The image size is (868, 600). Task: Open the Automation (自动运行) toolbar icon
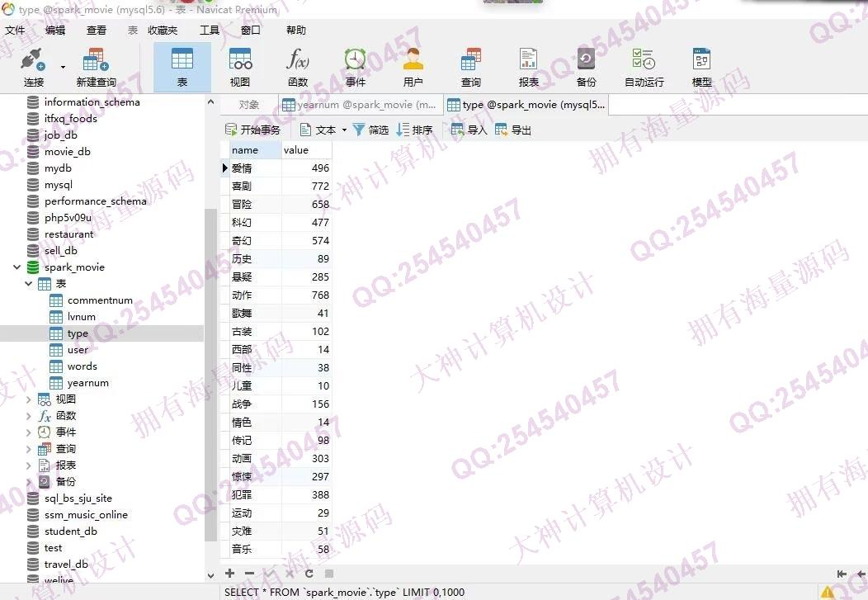(644, 68)
